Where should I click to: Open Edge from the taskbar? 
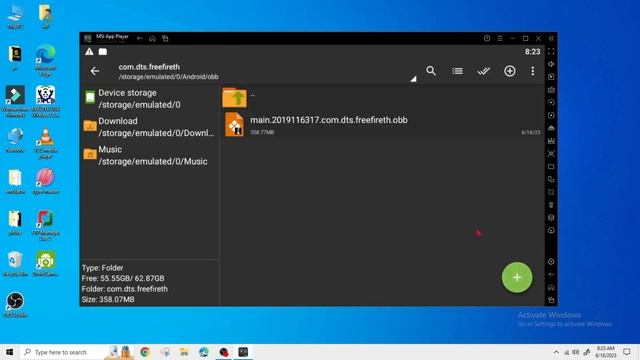coord(204,352)
